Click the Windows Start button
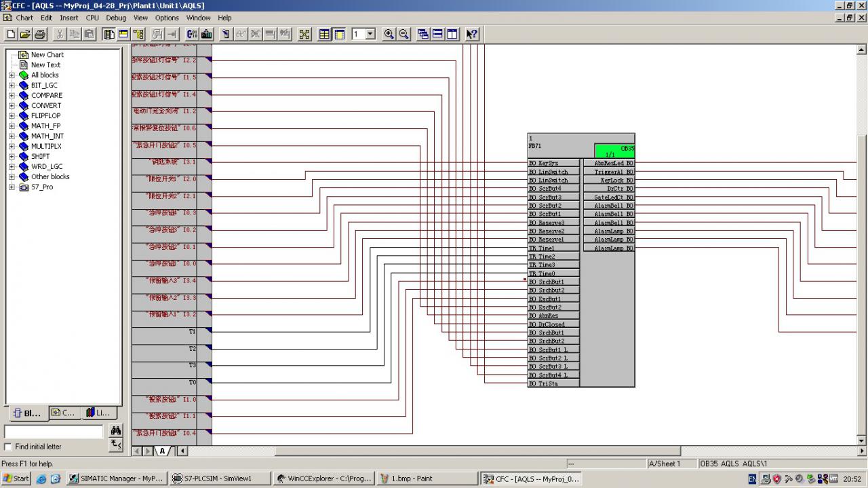Screen dimensions: 868x488 point(16,478)
